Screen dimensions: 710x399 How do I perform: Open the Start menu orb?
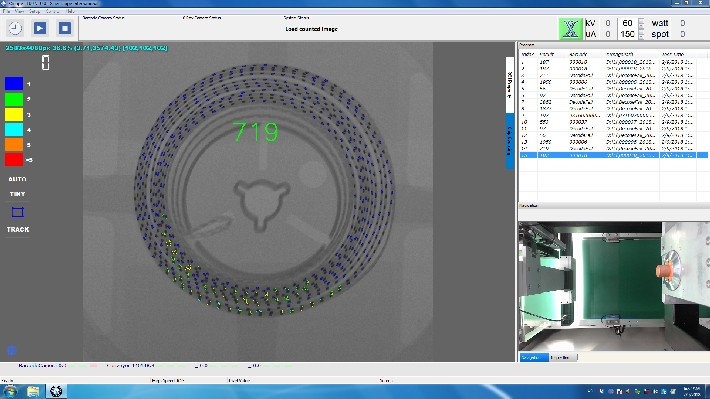point(10,391)
